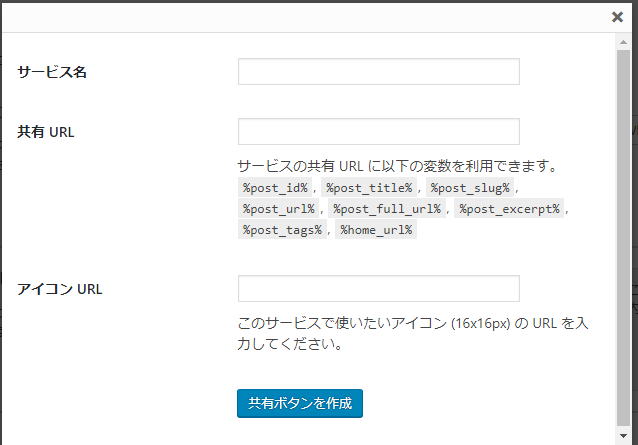This screenshot has width=638, height=445.
Task: Click the icon size hint description text
Action: pyautogui.click(x=413, y=334)
